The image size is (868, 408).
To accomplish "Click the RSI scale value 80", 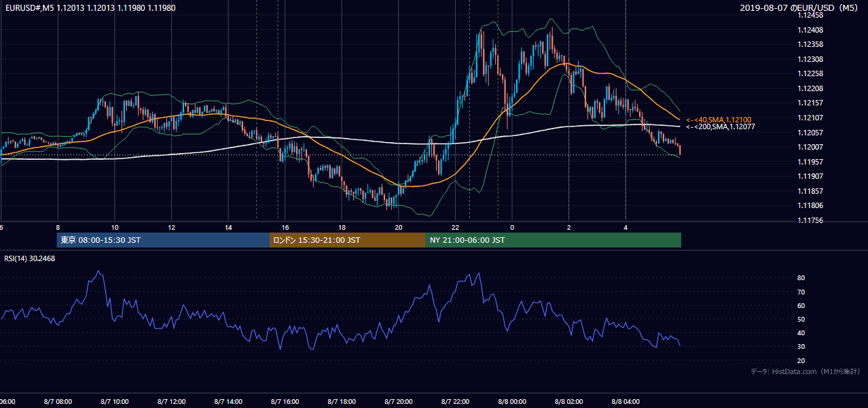I will 801,278.
